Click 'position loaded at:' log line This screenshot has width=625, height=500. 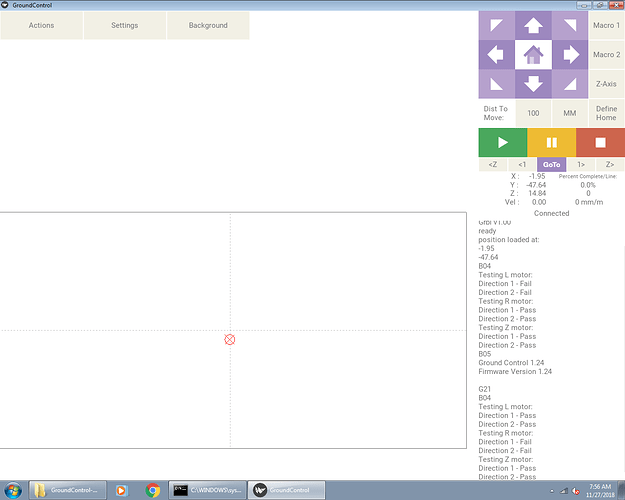click(x=509, y=240)
